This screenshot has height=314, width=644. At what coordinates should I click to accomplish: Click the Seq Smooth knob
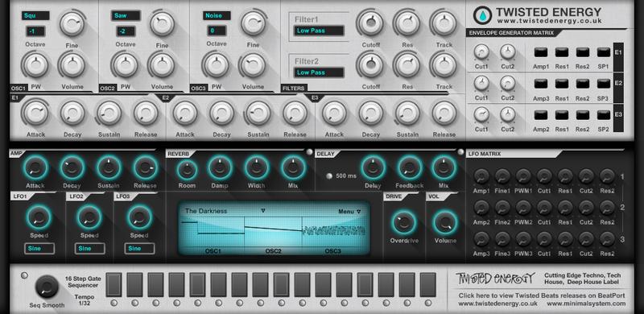(x=47, y=287)
